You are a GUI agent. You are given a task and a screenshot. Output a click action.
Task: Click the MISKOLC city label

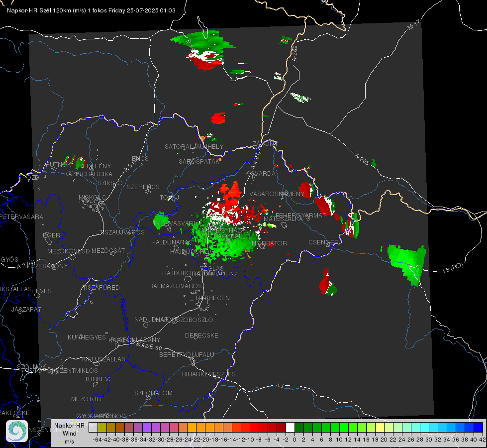(92, 198)
